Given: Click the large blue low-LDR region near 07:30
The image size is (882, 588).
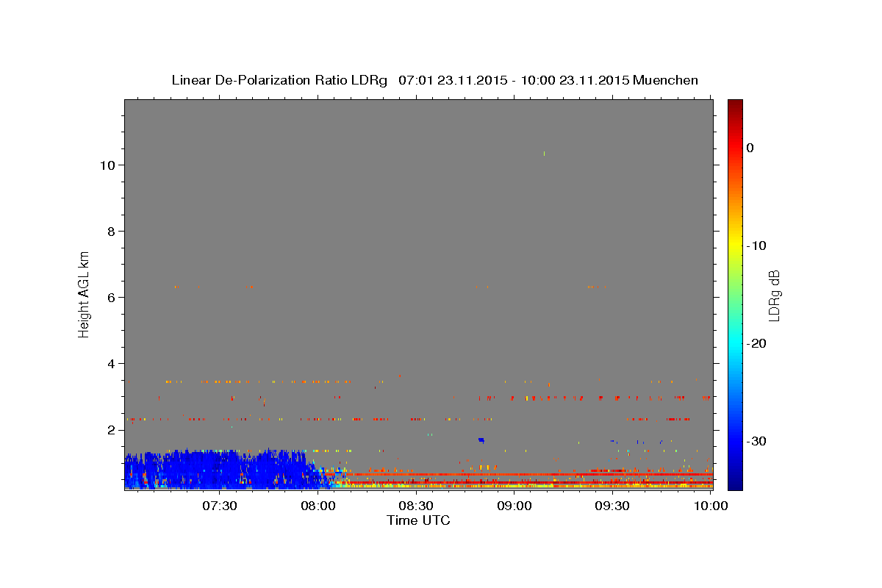Looking at the screenshot, I should pos(220,470).
